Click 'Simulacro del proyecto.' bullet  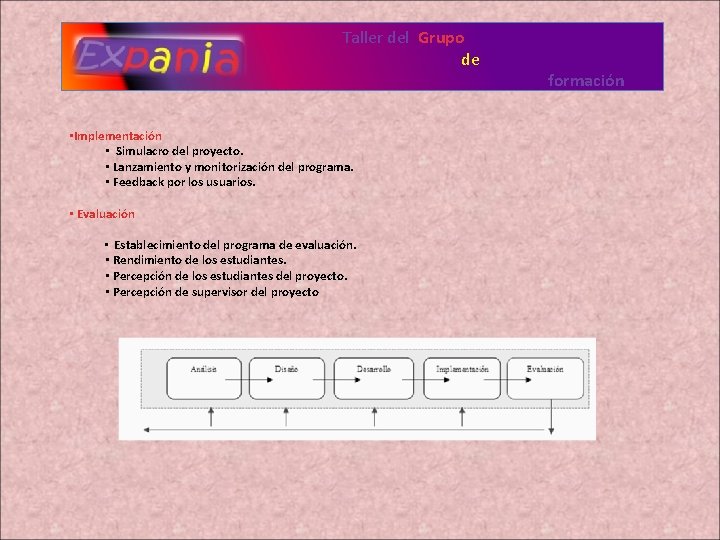pos(179,151)
